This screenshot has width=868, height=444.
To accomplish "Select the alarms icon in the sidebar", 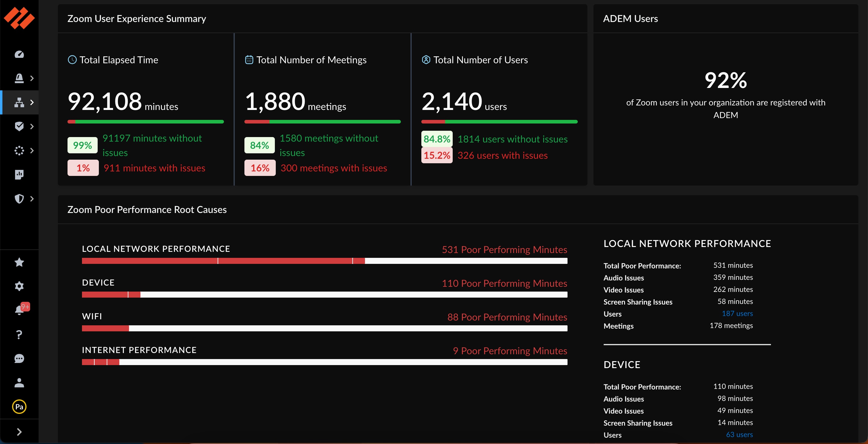I will click(19, 78).
